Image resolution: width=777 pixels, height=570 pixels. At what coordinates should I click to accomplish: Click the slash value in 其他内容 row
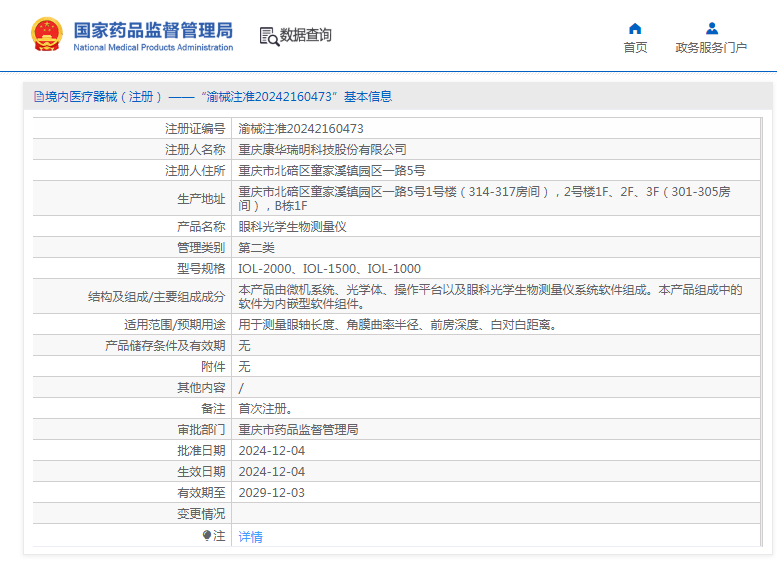click(x=241, y=388)
